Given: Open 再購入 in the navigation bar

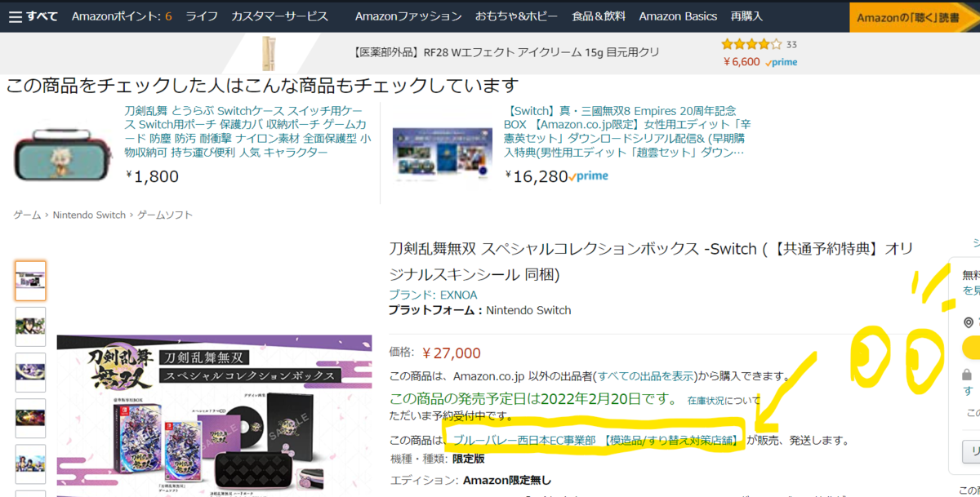Looking at the screenshot, I should coord(746,16).
